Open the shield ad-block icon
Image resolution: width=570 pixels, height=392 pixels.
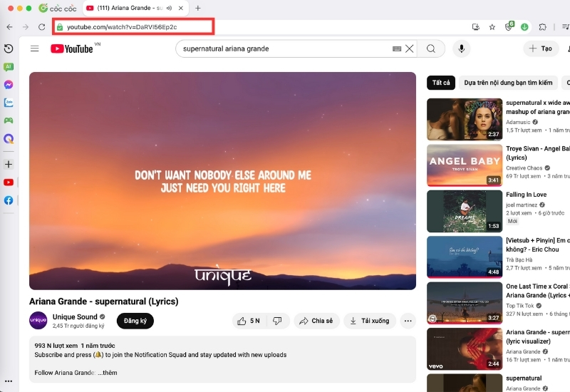(509, 26)
